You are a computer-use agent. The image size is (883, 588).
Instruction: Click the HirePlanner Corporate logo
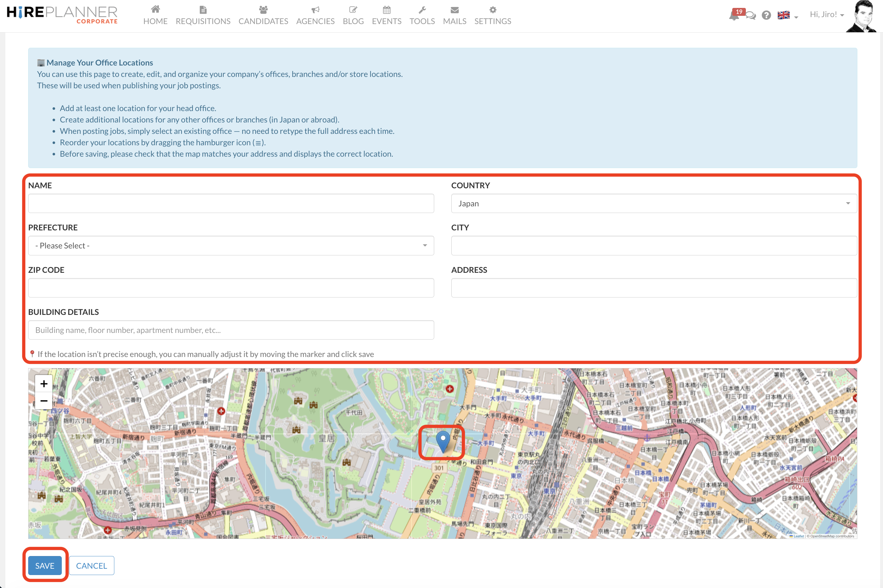point(62,15)
